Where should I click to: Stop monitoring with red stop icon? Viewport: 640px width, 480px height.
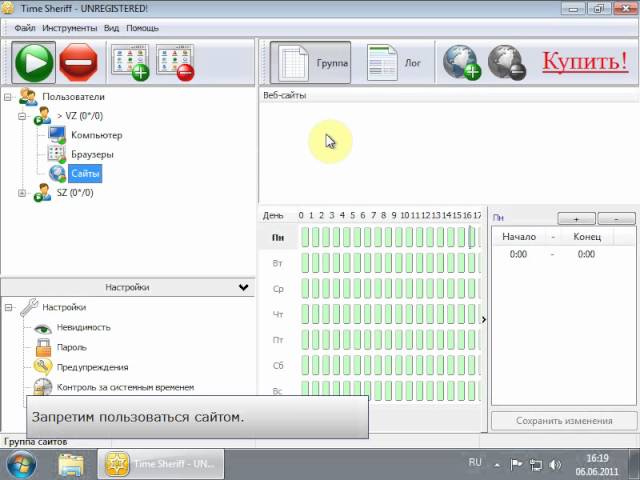point(79,63)
